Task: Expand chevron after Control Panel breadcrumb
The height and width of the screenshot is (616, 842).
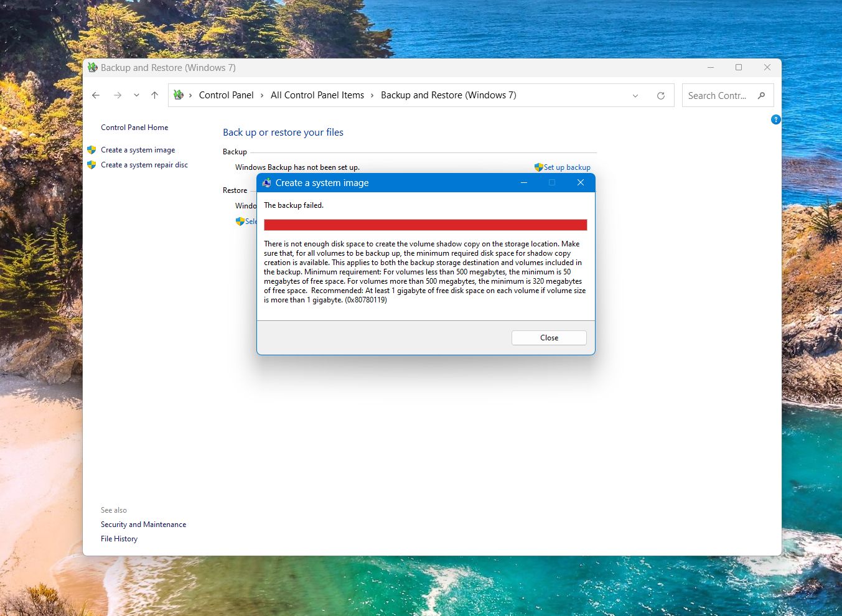Action: tap(262, 95)
